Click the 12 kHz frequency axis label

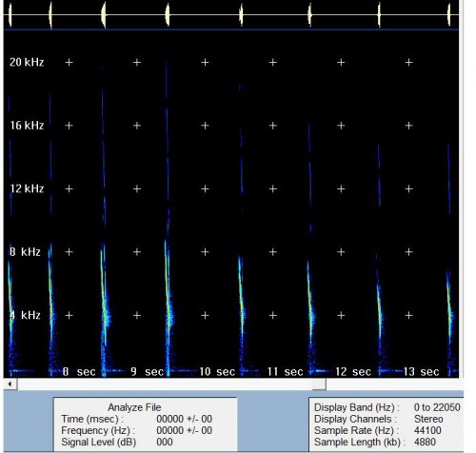coord(27,188)
